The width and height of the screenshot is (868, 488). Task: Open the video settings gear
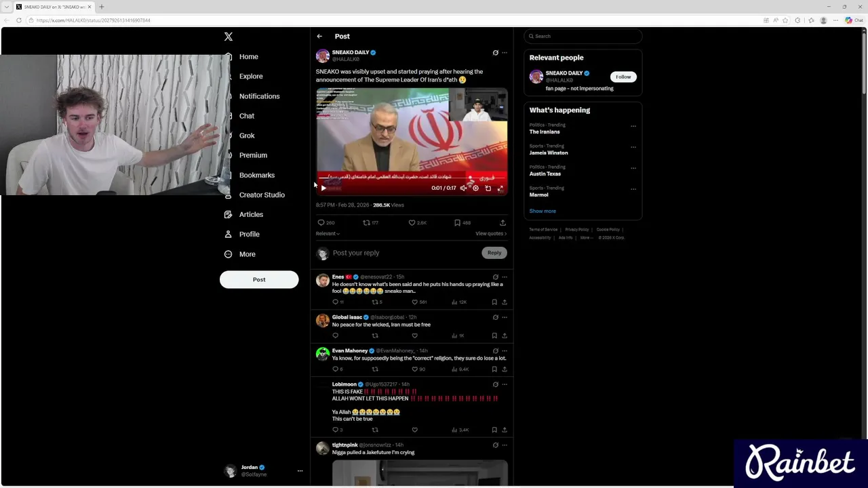click(x=475, y=188)
